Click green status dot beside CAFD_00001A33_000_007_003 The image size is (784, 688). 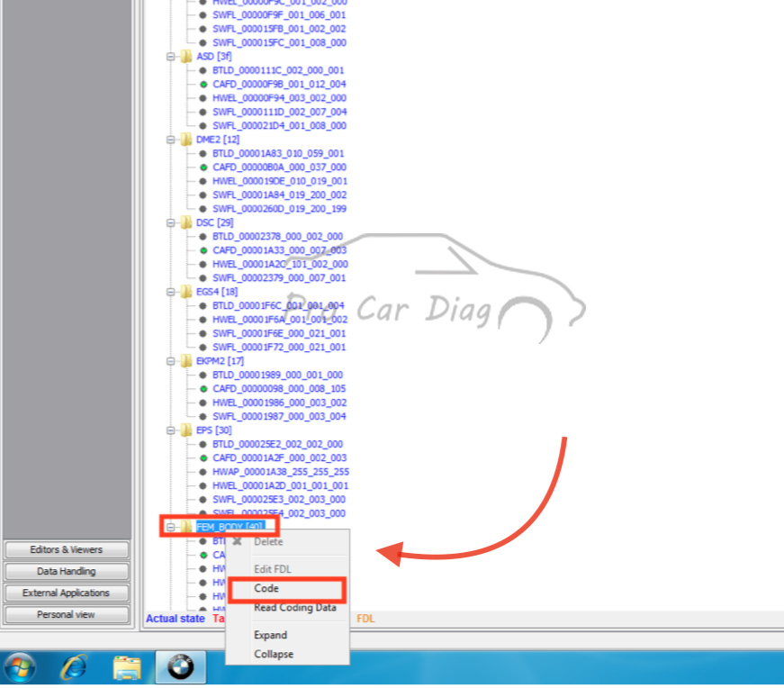point(203,250)
